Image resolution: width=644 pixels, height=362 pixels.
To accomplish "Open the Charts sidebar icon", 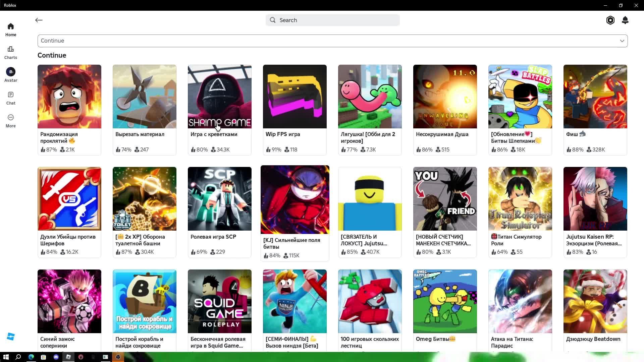I will coord(11,52).
